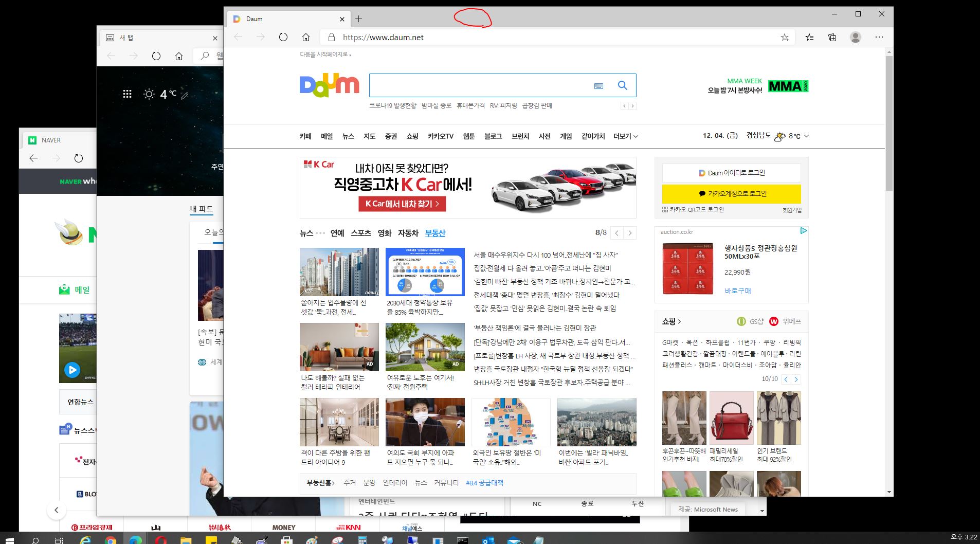980x544 pixels.
Task: Open app launcher grid in 새 탭 window
Action: click(127, 94)
